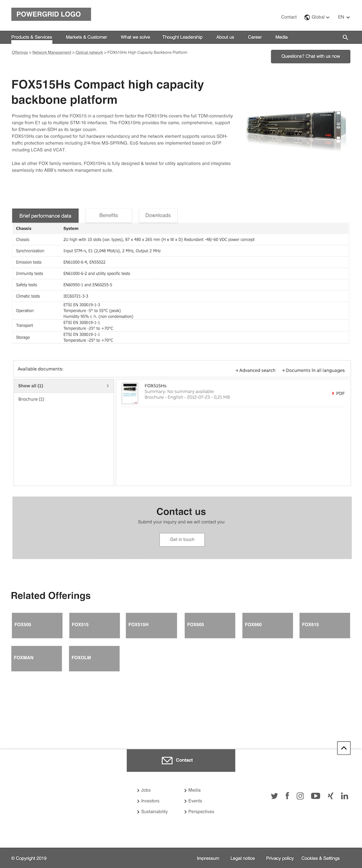Open Products & Services menu
Image resolution: width=362 pixels, height=868 pixels.
[x=32, y=37]
